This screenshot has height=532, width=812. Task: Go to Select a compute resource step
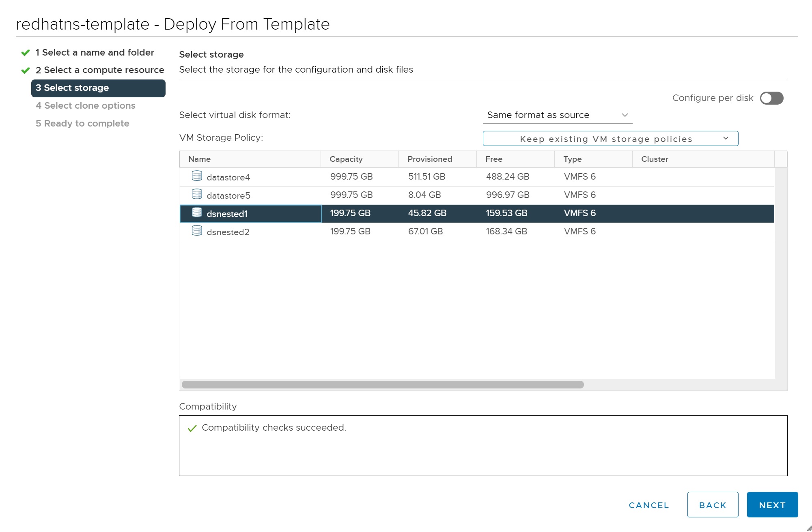click(x=100, y=70)
